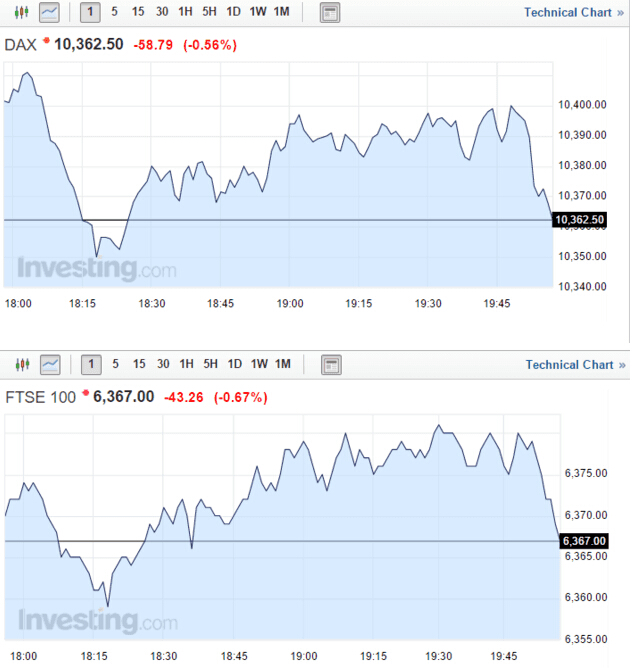Select area chart icon for FTSE 100
632x670 pixels.
click(49, 364)
